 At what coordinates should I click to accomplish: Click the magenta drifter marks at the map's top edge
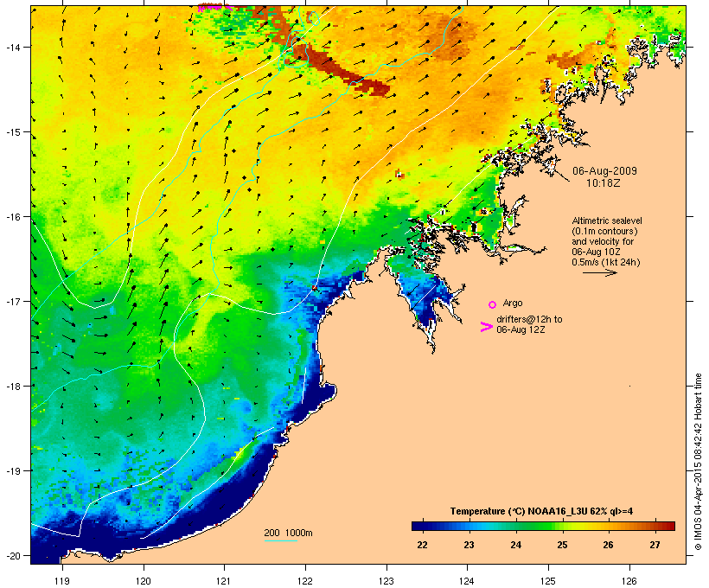coord(214,7)
